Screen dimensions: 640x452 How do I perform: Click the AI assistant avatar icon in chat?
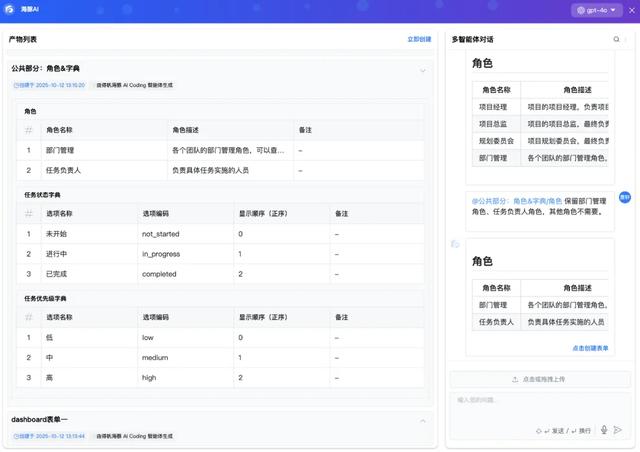455,244
